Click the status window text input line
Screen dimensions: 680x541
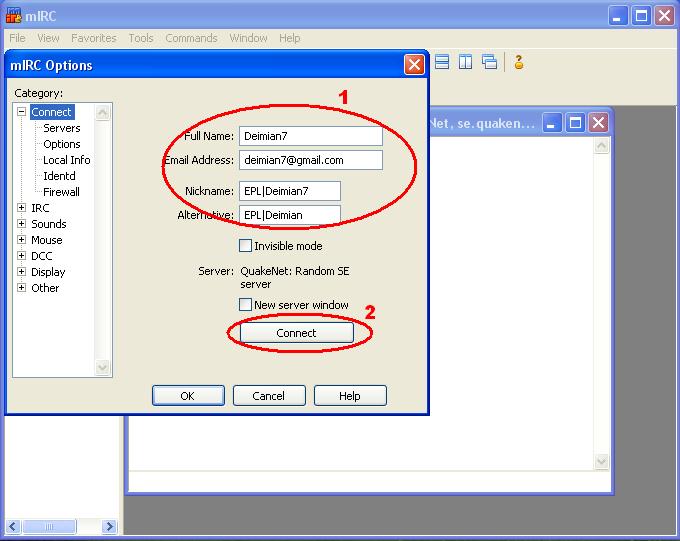369,482
